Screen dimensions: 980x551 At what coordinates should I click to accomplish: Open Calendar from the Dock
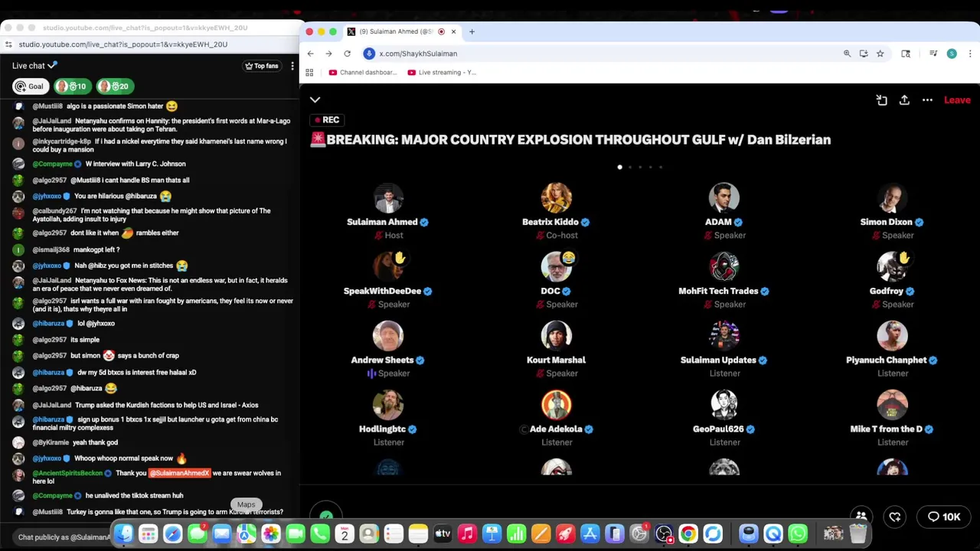(344, 533)
